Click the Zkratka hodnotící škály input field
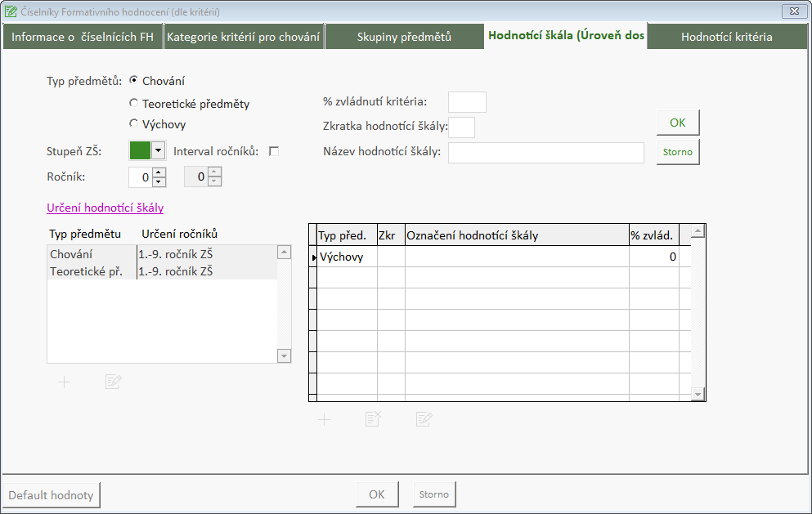 461,127
